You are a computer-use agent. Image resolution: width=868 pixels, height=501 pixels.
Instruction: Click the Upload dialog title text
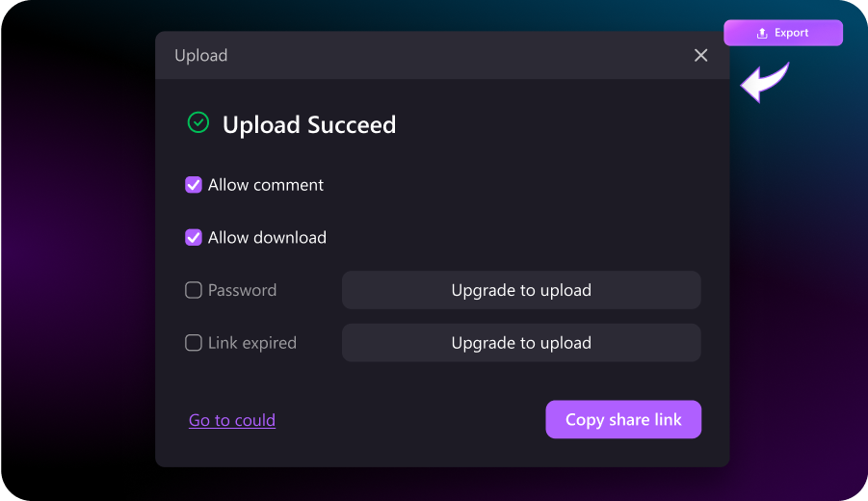(201, 56)
